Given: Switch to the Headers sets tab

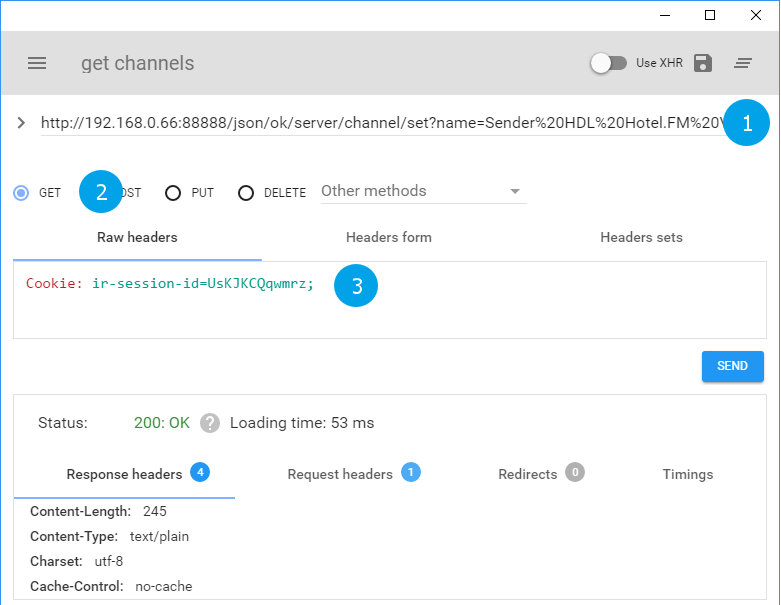Looking at the screenshot, I should click(x=641, y=238).
